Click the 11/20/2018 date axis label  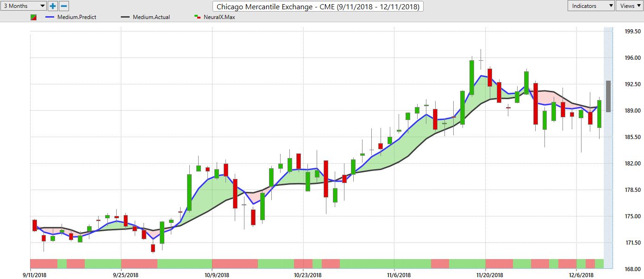pos(490,275)
